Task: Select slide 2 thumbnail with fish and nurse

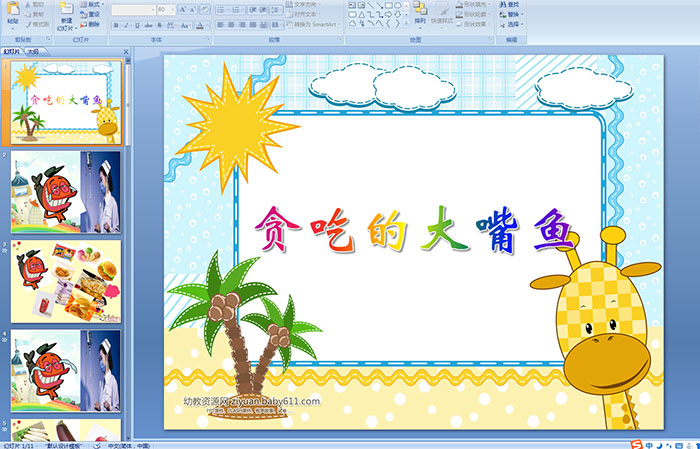Action: pos(66,192)
